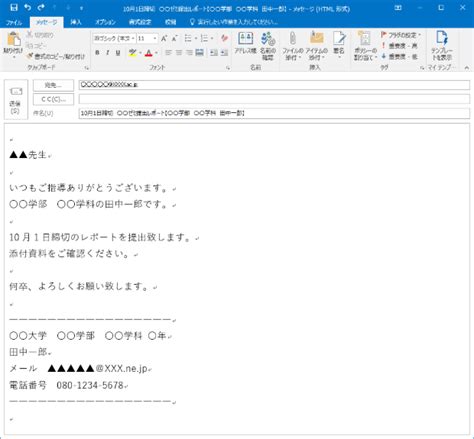This screenshot has width=474, height=439.
Task: Click the red font color button
Action: [x=149, y=53]
